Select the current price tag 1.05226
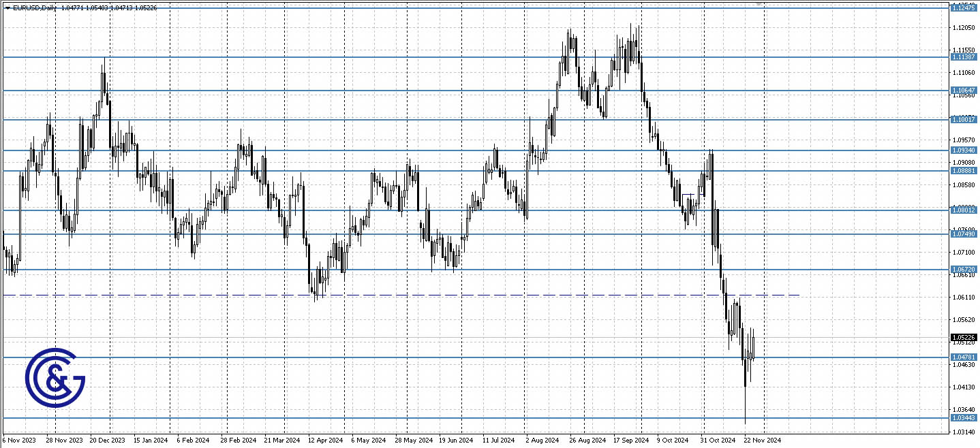Screen dimensions: 980x448 coord(964,336)
